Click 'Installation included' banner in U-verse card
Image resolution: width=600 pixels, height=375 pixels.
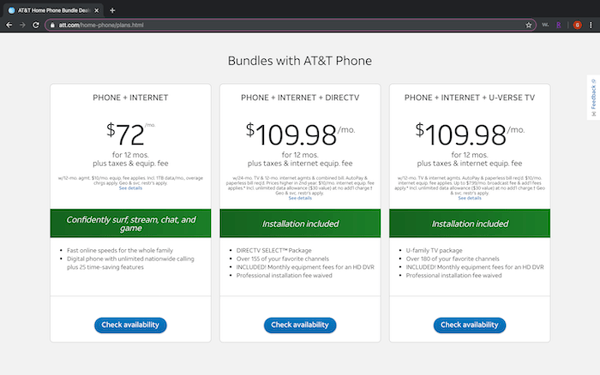tap(470, 223)
